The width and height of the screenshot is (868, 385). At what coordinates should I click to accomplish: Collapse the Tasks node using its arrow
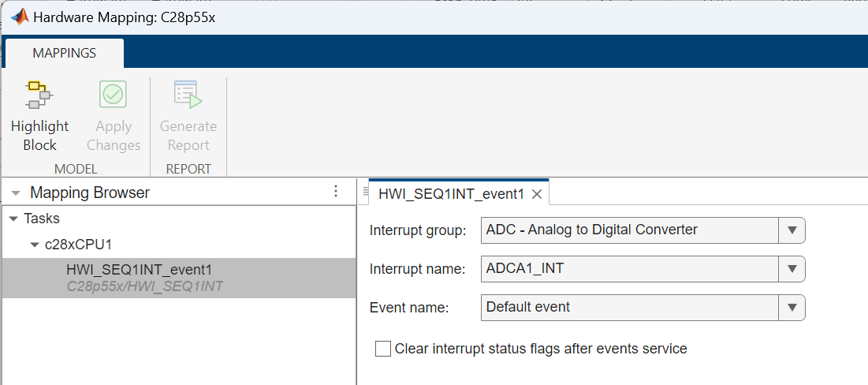13,219
